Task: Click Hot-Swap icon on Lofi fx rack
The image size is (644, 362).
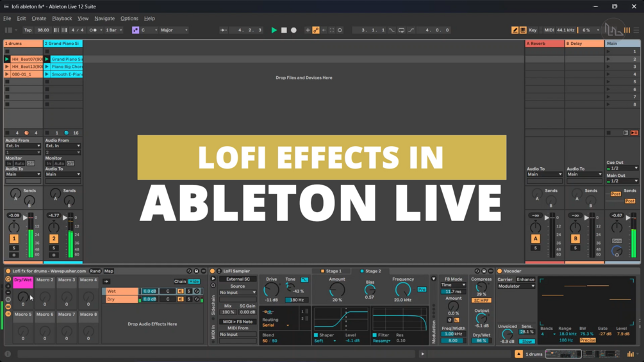Action: coord(189,271)
